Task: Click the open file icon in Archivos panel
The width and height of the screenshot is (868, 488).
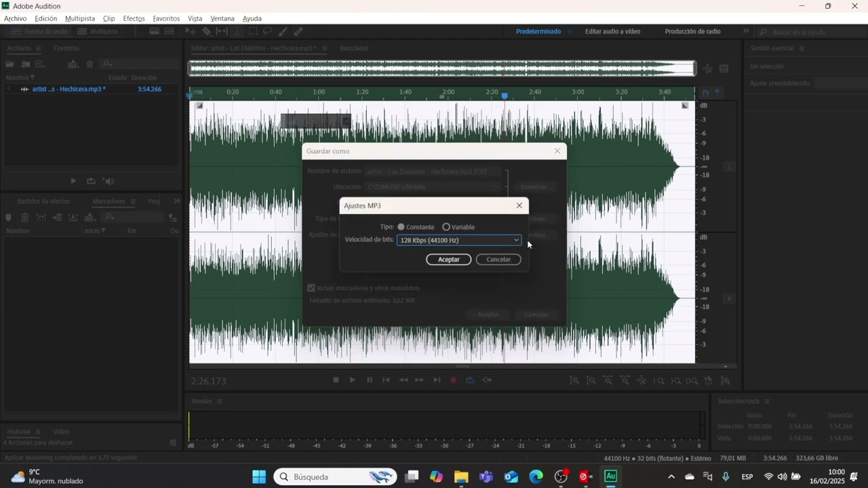Action: [x=9, y=64]
